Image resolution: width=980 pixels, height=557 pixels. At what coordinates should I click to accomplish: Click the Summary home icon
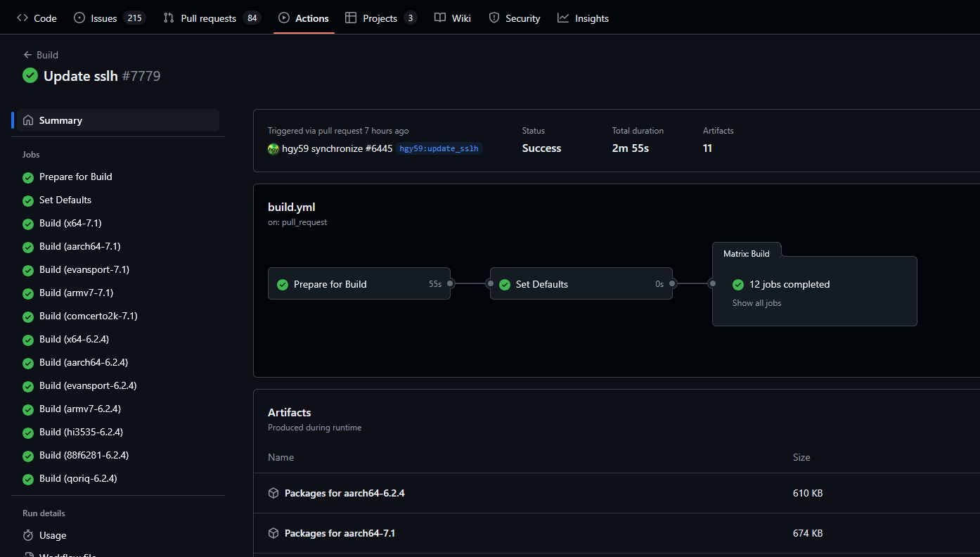tap(28, 120)
